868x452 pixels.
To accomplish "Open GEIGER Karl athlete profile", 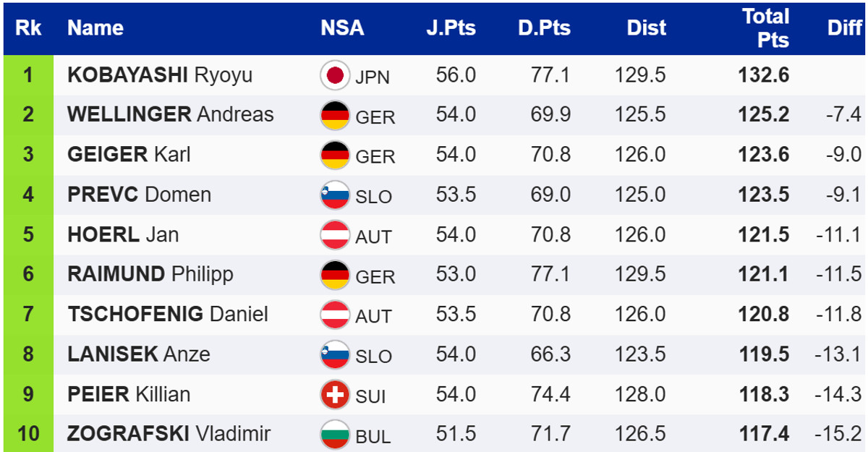I will click(129, 155).
